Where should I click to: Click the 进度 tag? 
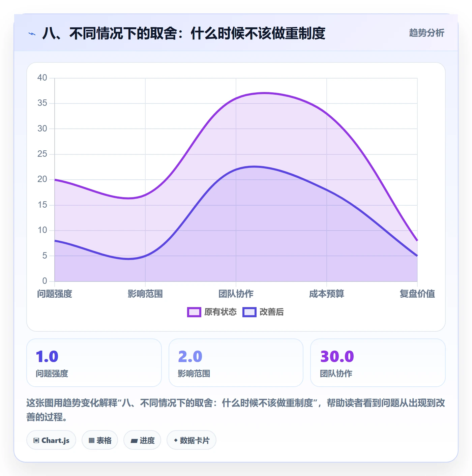point(142,440)
